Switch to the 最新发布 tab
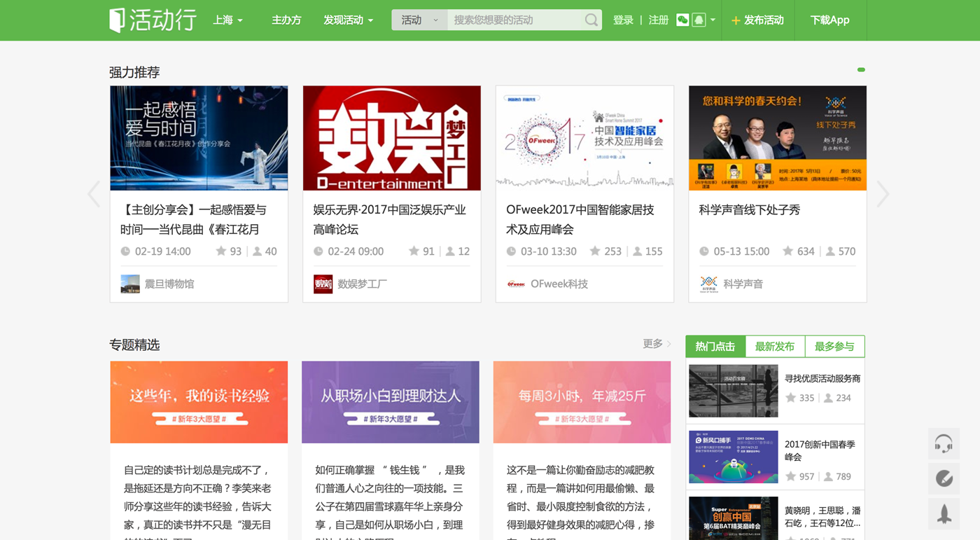 [x=775, y=346]
